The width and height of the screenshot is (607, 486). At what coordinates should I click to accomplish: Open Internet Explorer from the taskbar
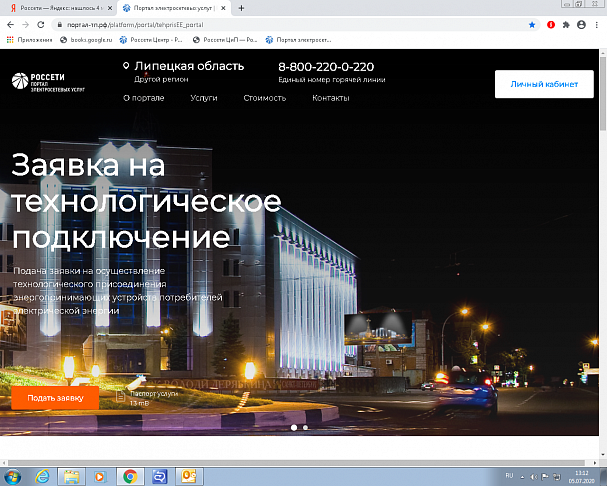(43, 476)
